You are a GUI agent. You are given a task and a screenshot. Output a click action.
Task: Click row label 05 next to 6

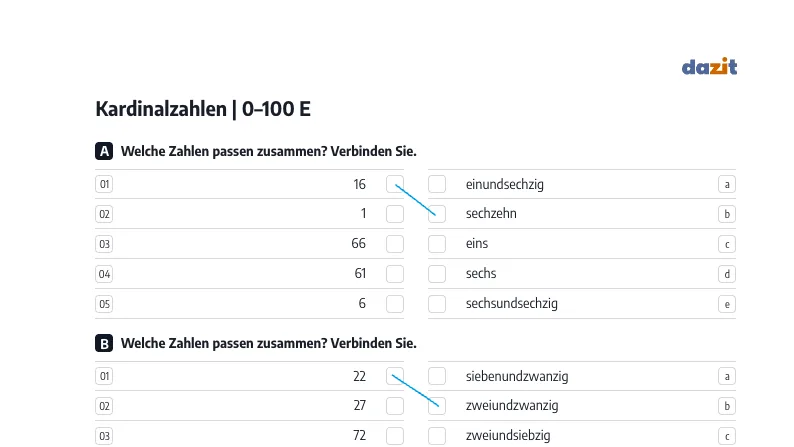pyautogui.click(x=104, y=304)
